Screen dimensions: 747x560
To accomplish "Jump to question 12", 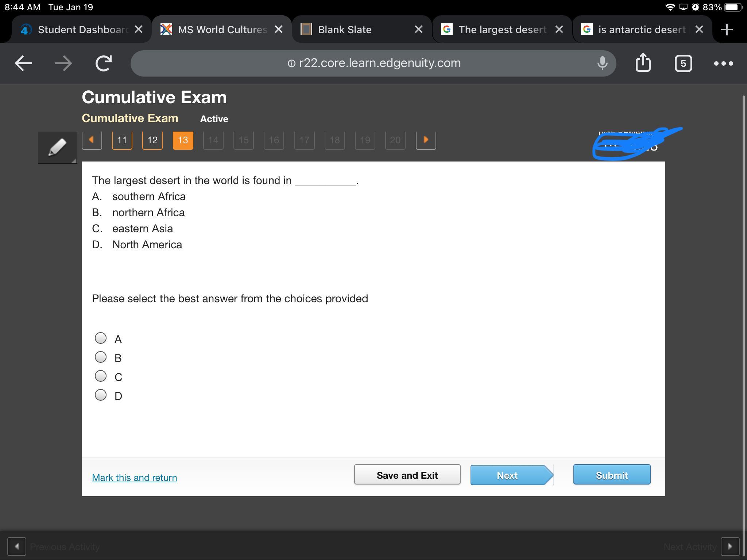I will pos(152,140).
